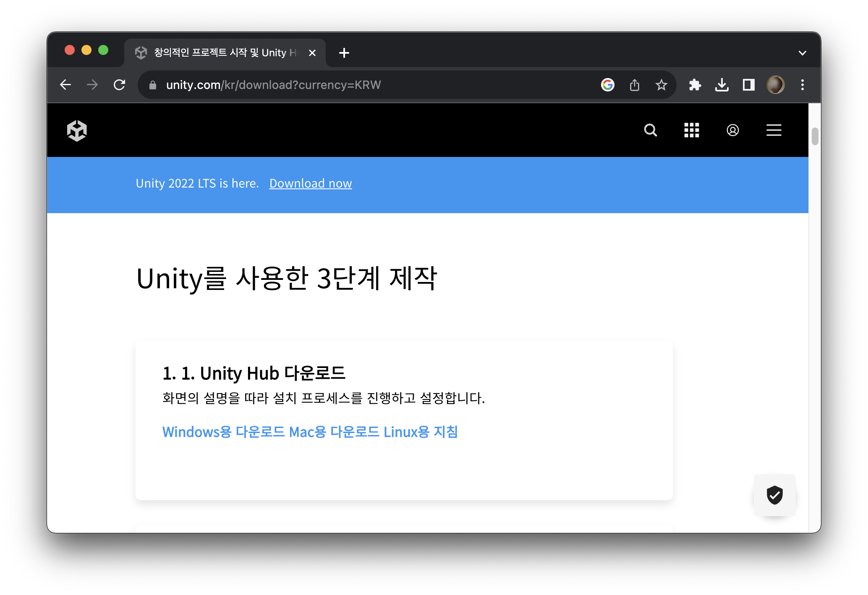Open a new tab with the plus button
868x595 pixels.
pos(344,53)
